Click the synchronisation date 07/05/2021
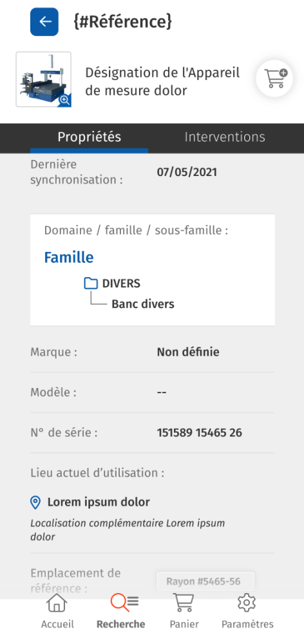The width and height of the screenshot is (304, 644). [x=187, y=172]
